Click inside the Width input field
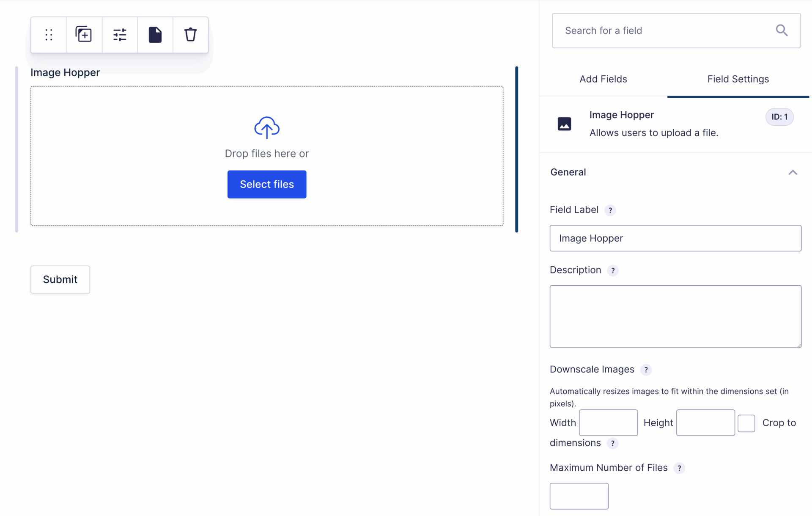Image resolution: width=812 pixels, height=516 pixels. coord(608,422)
